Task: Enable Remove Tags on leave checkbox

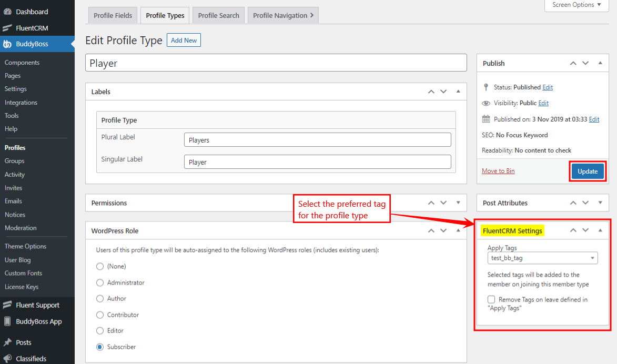Action: click(491, 299)
